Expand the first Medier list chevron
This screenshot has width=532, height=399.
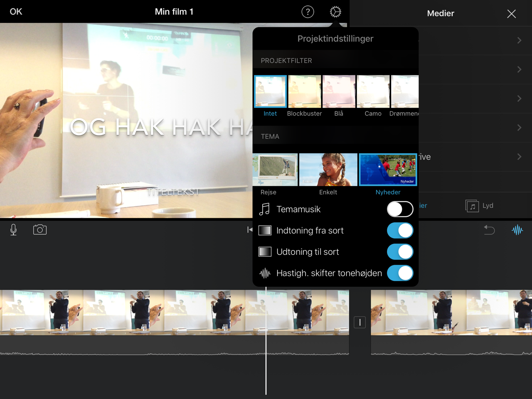[519, 40]
